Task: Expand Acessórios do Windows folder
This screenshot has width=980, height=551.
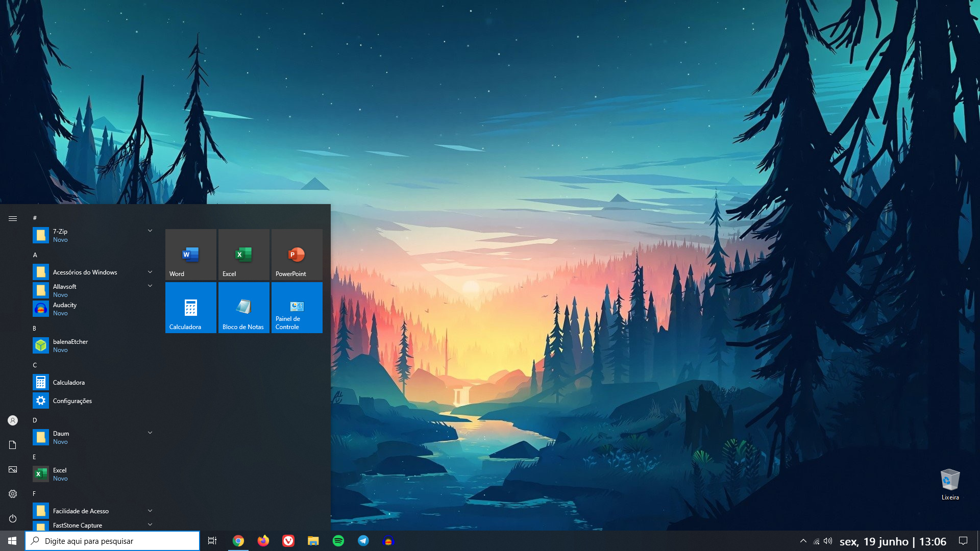Action: pos(150,272)
